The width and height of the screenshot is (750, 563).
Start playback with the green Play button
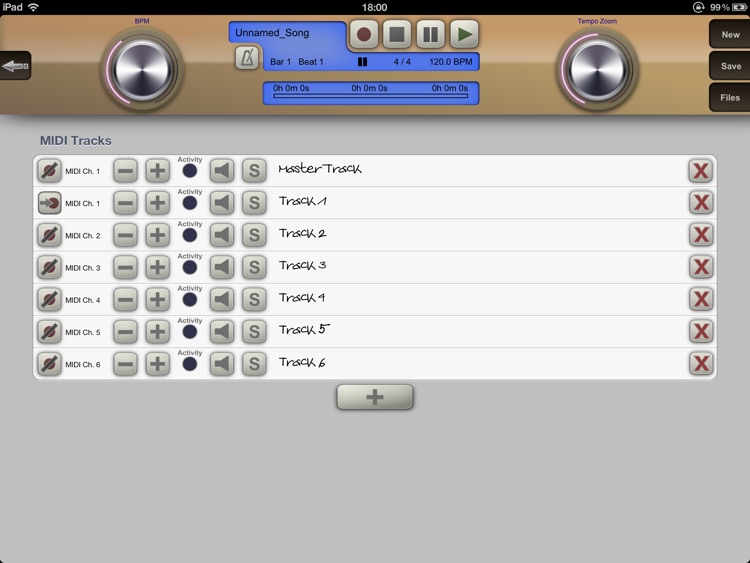tap(464, 34)
